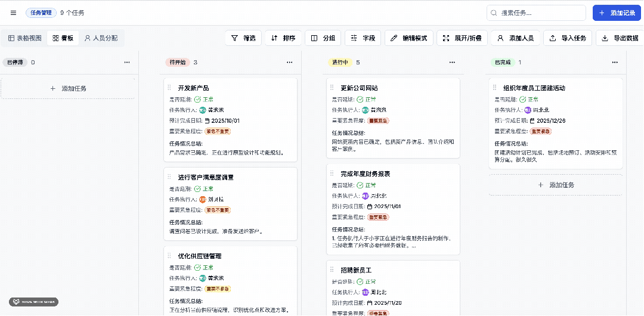Open more options for 已停滞 column

127,63
